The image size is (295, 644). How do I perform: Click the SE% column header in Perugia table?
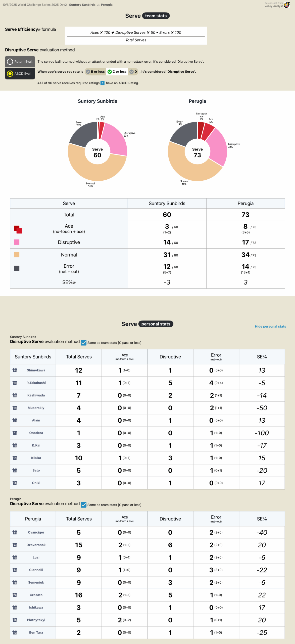(262, 519)
